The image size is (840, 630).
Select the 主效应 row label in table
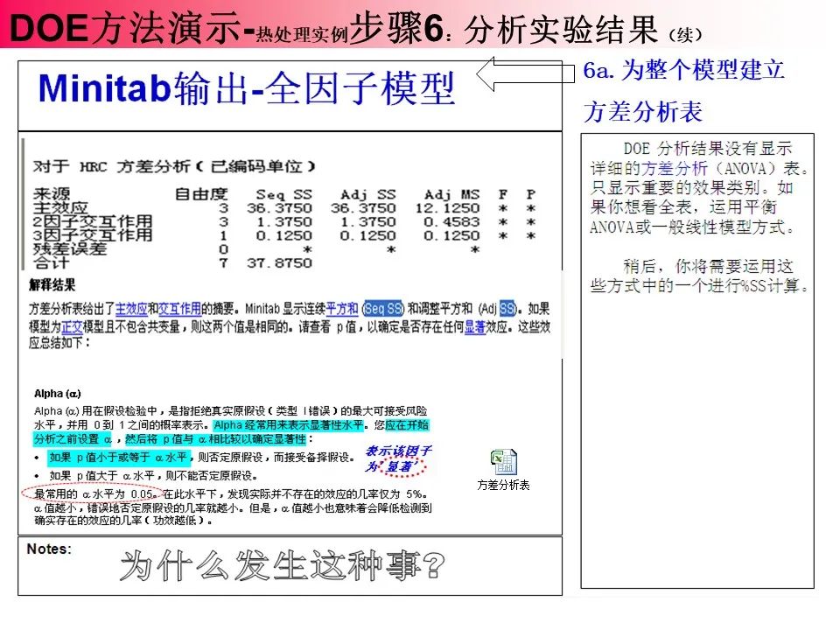click(60, 208)
